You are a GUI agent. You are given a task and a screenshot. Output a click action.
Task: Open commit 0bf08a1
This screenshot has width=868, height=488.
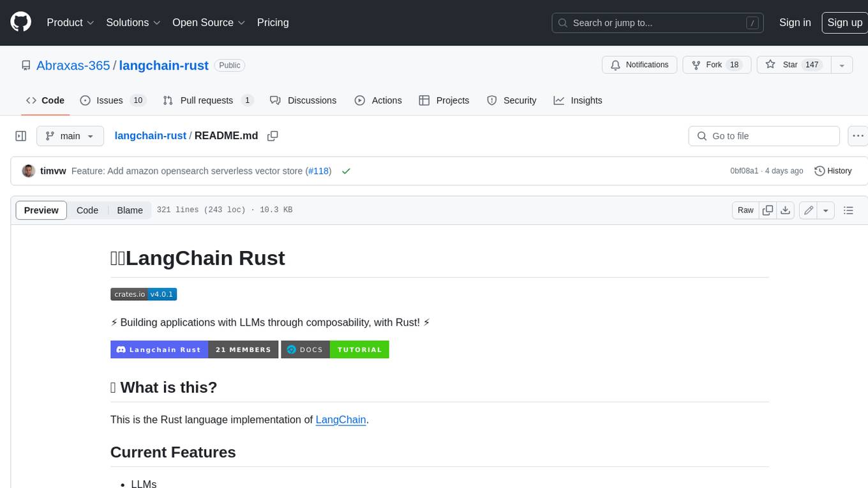pos(744,171)
